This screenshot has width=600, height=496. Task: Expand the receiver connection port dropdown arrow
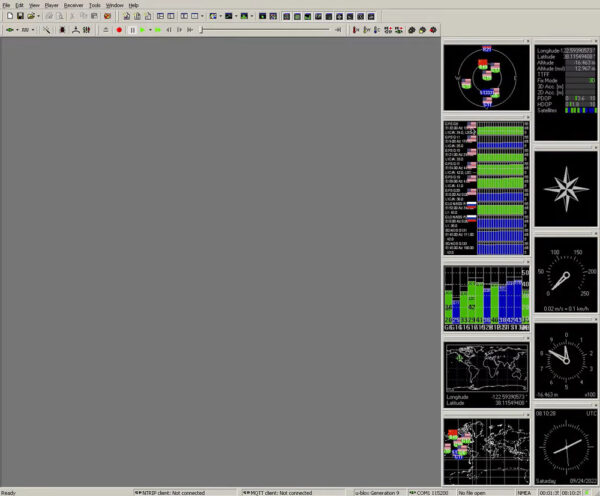18,30
